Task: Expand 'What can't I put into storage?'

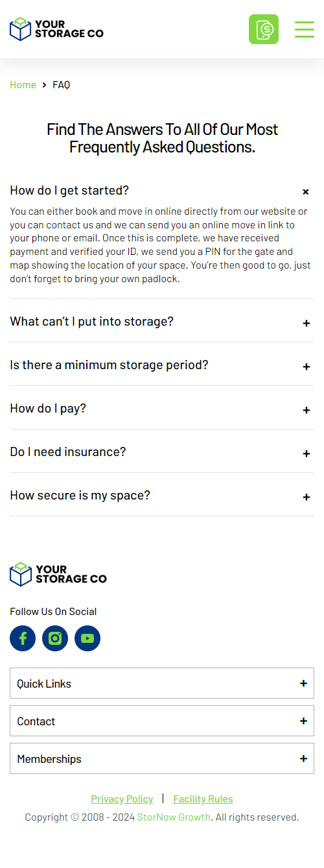Action: tap(162, 321)
